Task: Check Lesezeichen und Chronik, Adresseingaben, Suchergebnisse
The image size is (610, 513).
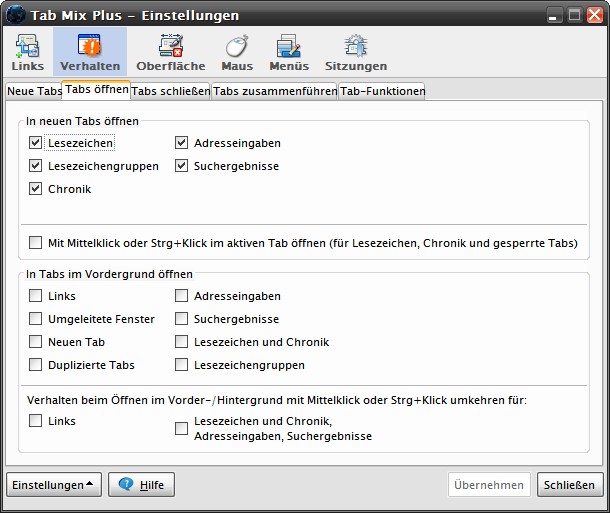Action: click(181, 428)
